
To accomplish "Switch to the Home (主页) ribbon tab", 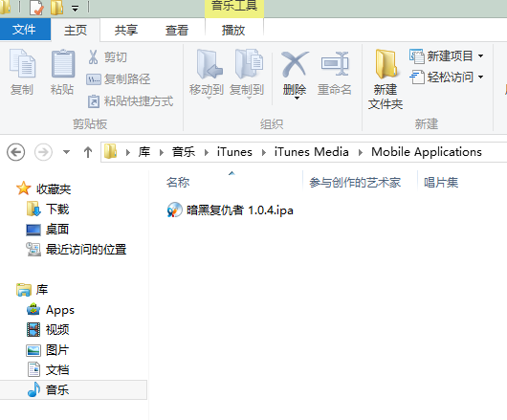I will 76,30.
